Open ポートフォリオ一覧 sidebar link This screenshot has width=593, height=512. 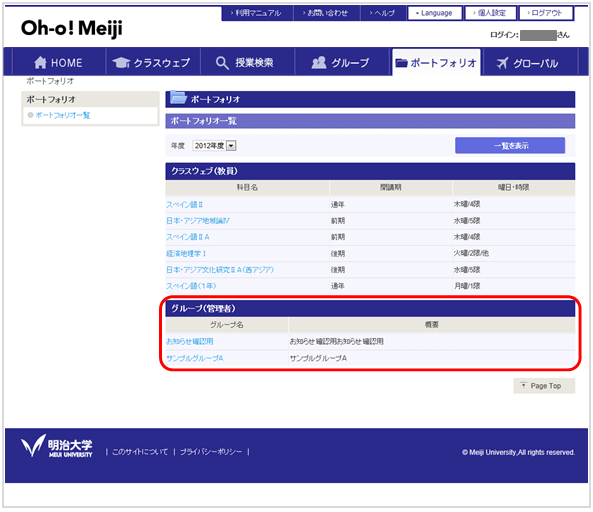click(x=63, y=115)
